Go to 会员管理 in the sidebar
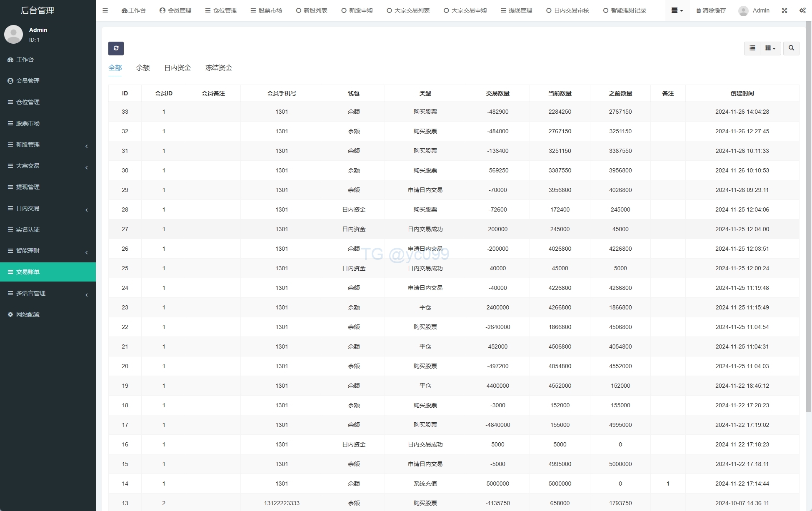The height and width of the screenshot is (511, 812). click(x=28, y=81)
